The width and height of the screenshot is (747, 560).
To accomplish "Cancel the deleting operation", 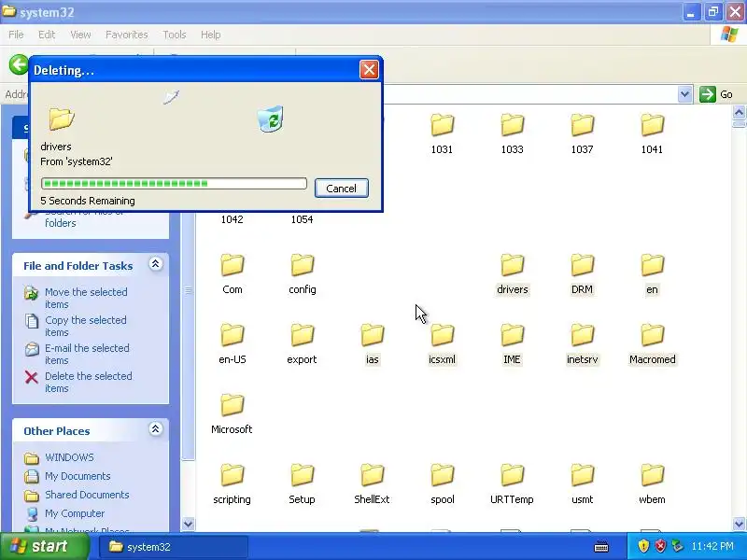I will [x=342, y=189].
